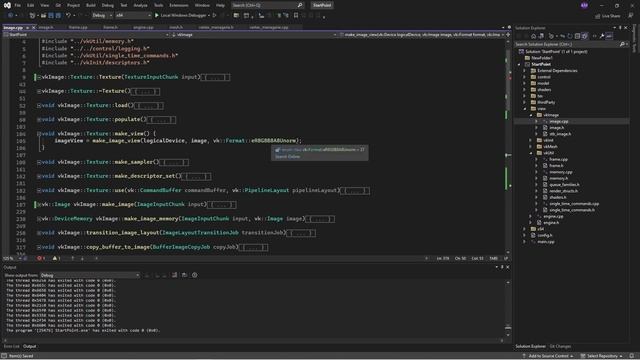Click the Clear All output icon
The height and width of the screenshot is (360, 640).
point(174,275)
